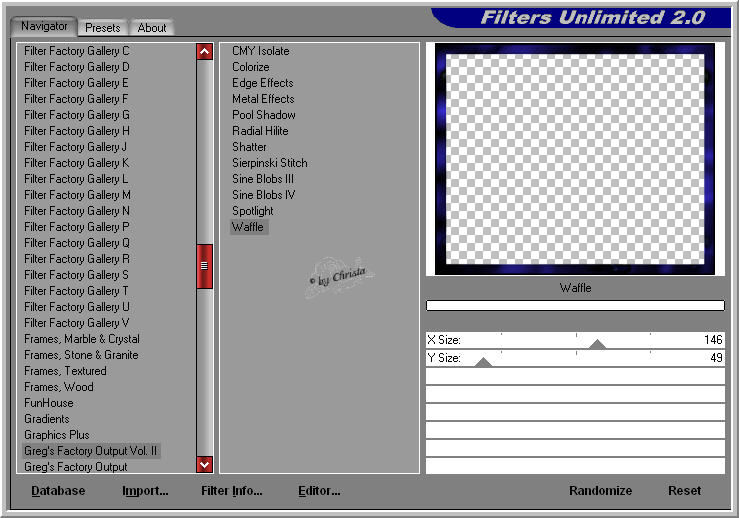
Task: Select Filter Factory Gallery F
Action: click(76, 99)
